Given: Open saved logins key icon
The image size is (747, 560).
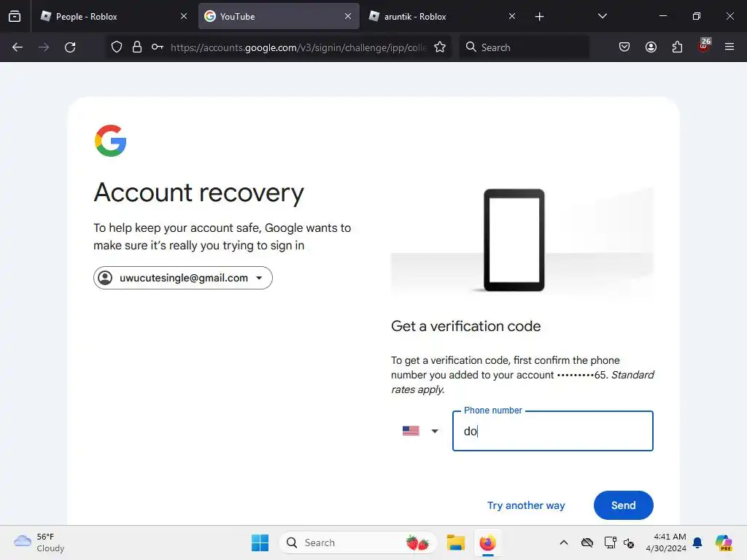Looking at the screenshot, I should click(158, 47).
